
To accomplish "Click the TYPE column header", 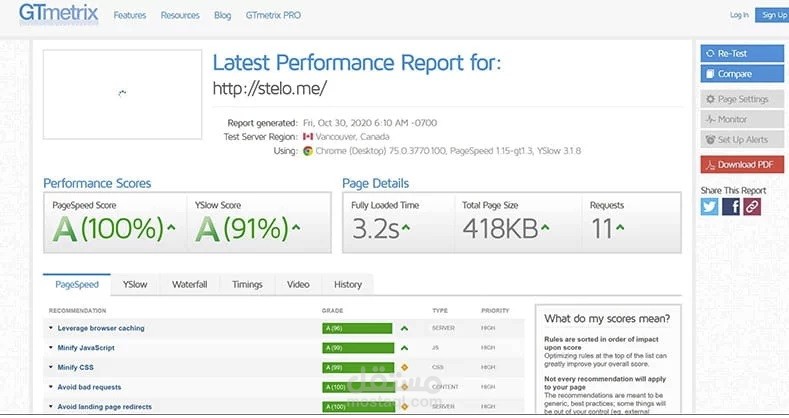I will click(440, 310).
